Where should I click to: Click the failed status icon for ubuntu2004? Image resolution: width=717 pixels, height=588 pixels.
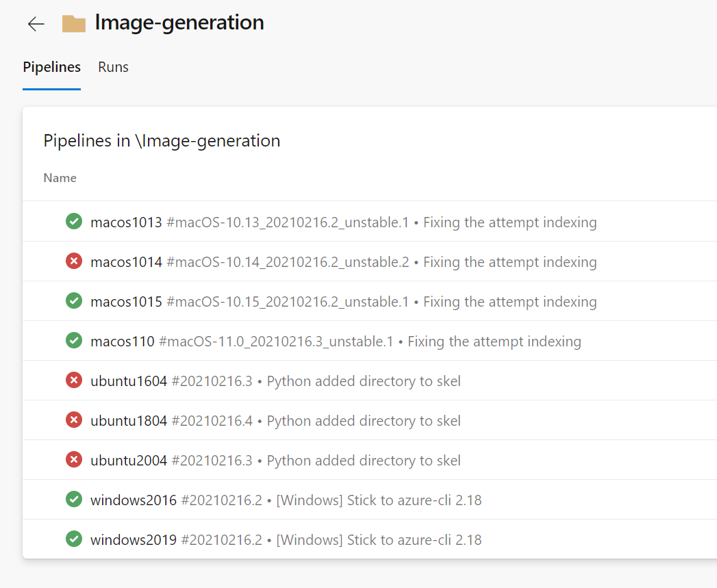[74, 460]
